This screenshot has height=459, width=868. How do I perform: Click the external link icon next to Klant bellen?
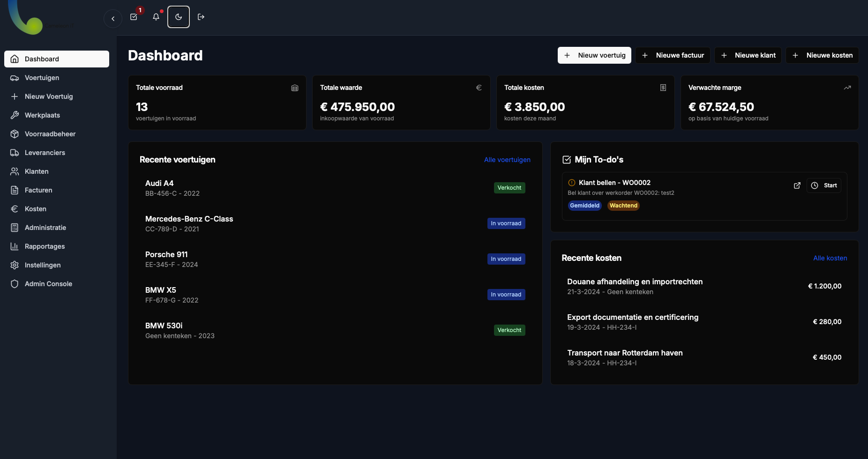pyautogui.click(x=797, y=185)
